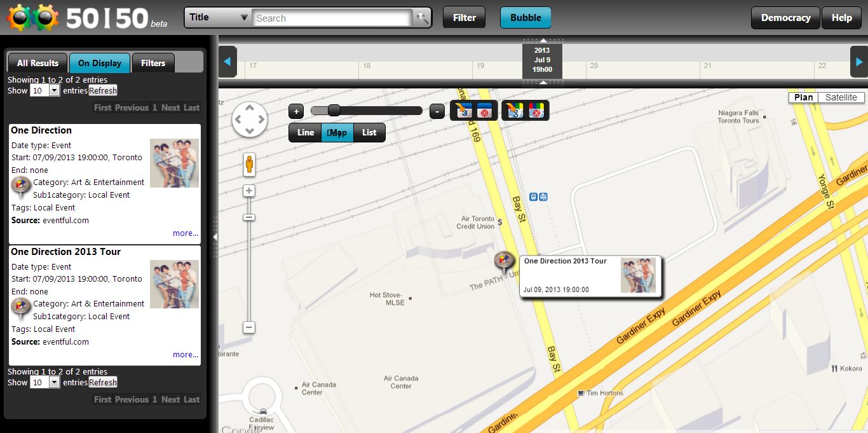868x433 pixels.
Task: Click category pin in One Direction 2013 Tour card
Action: [x=21, y=310]
